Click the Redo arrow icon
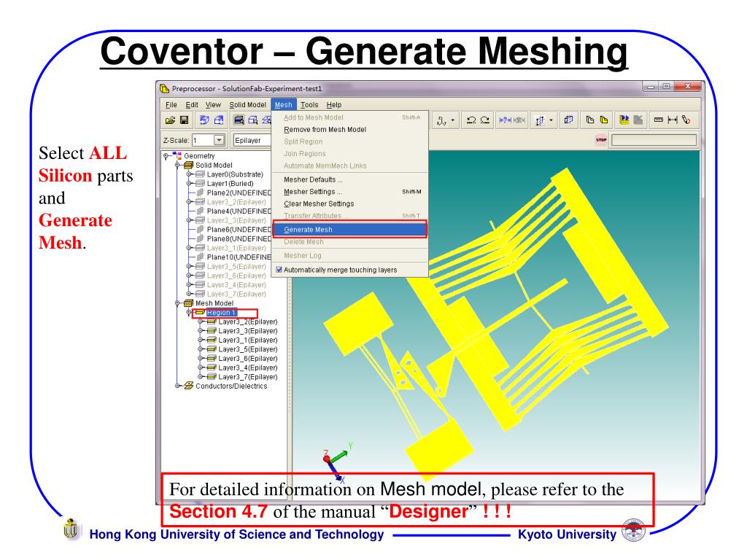This screenshot has height=560, width=747. (485, 120)
